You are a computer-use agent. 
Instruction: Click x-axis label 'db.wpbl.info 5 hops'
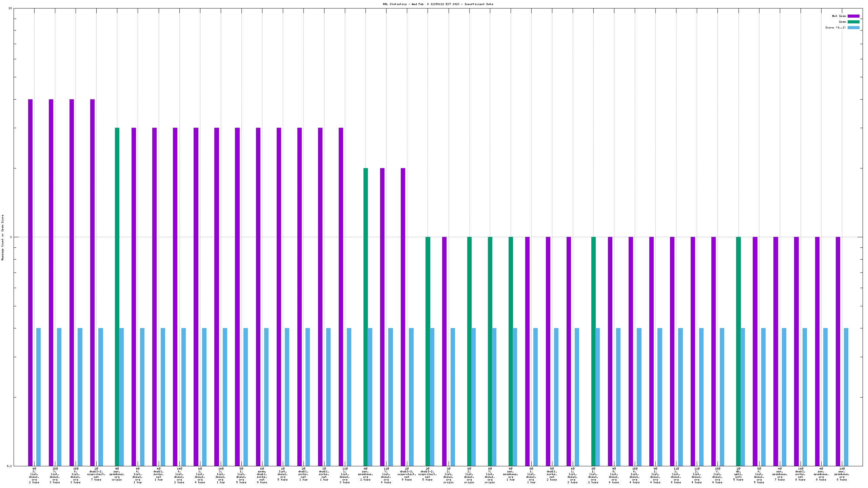(738, 474)
